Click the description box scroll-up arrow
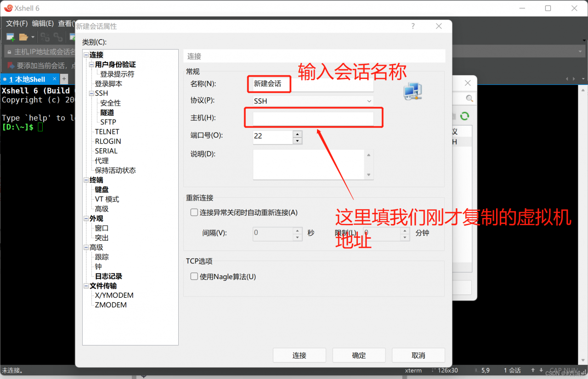588x379 pixels. click(x=369, y=155)
